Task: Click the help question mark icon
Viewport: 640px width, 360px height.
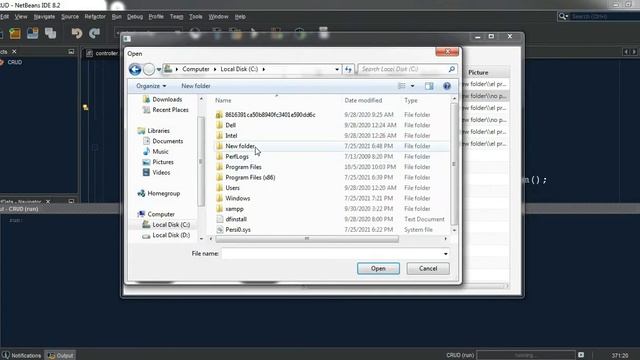Action: tap(447, 86)
